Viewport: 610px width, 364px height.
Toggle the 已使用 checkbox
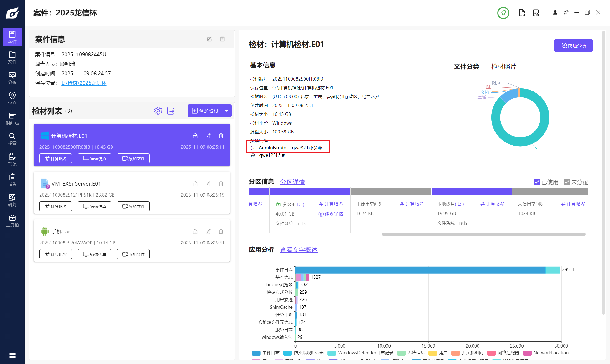(537, 182)
